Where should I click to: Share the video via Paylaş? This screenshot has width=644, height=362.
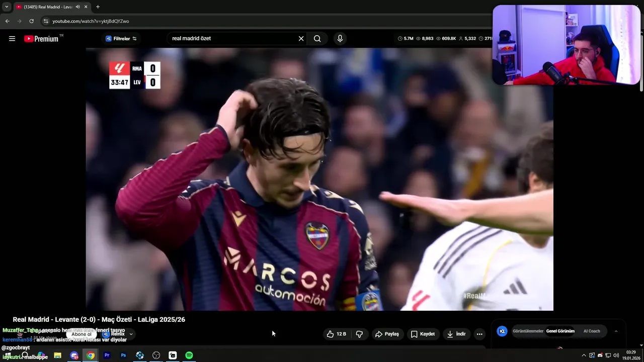click(x=387, y=334)
